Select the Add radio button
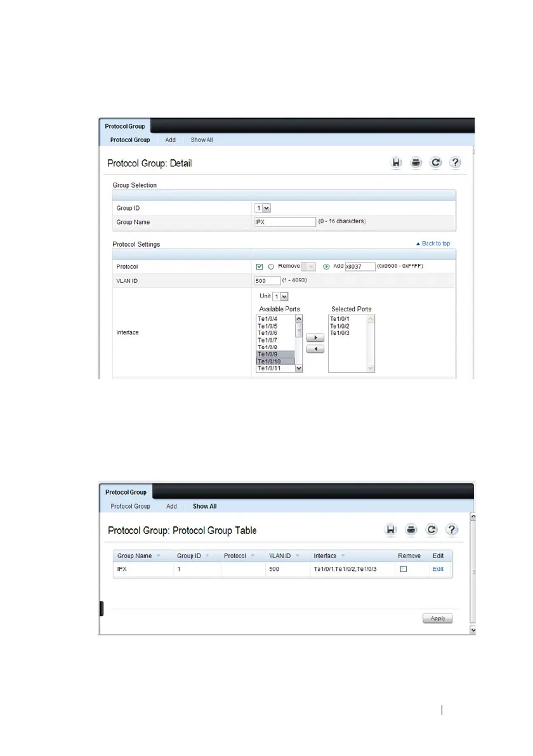This screenshot has height=756, width=533. [x=327, y=266]
